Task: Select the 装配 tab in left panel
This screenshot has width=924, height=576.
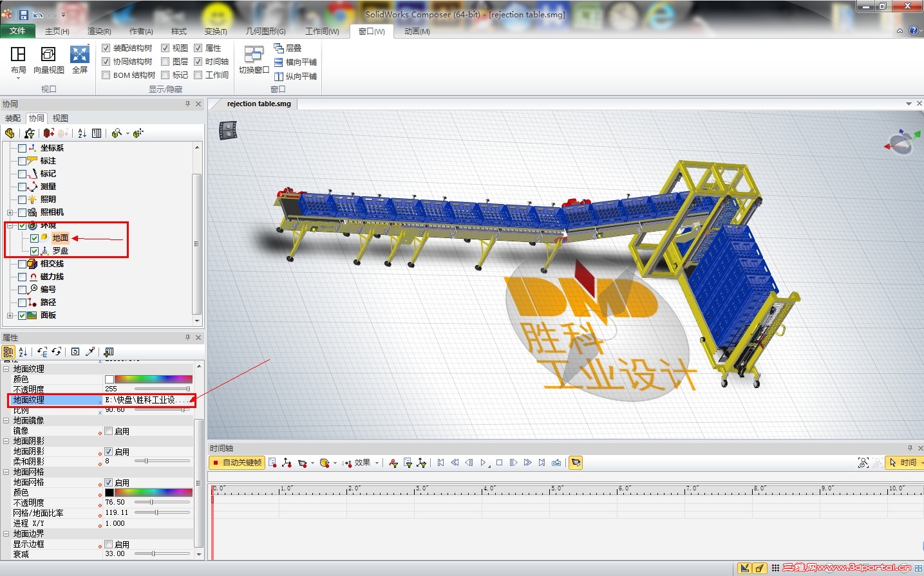Action: (x=12, y=118)
